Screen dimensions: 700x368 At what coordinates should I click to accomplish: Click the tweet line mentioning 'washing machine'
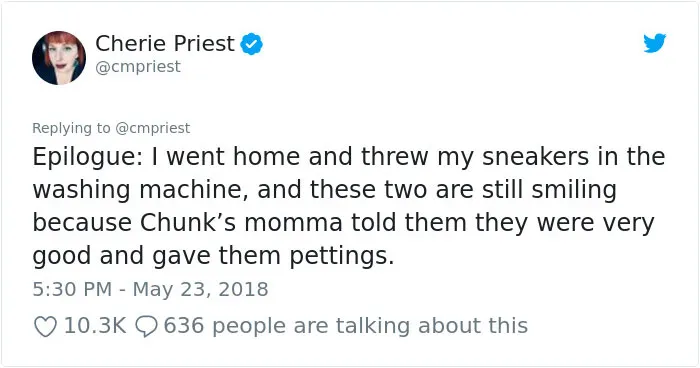click(325, 190)
